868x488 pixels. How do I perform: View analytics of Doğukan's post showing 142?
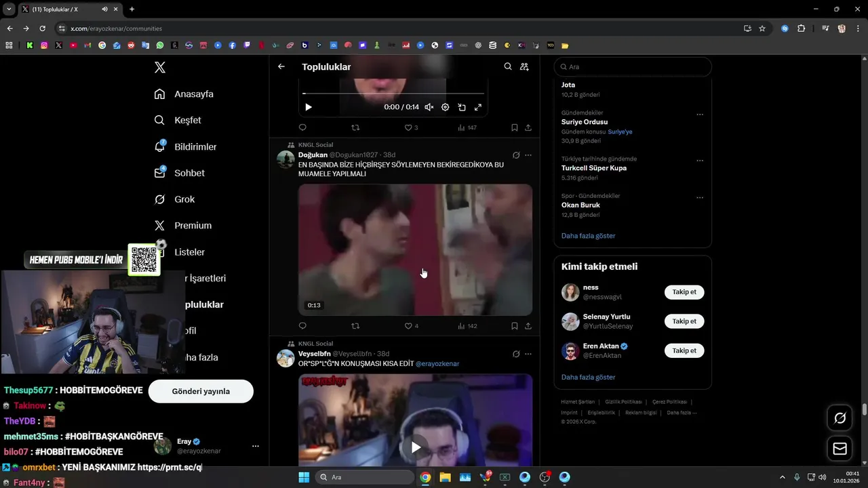tap(467, 326)
